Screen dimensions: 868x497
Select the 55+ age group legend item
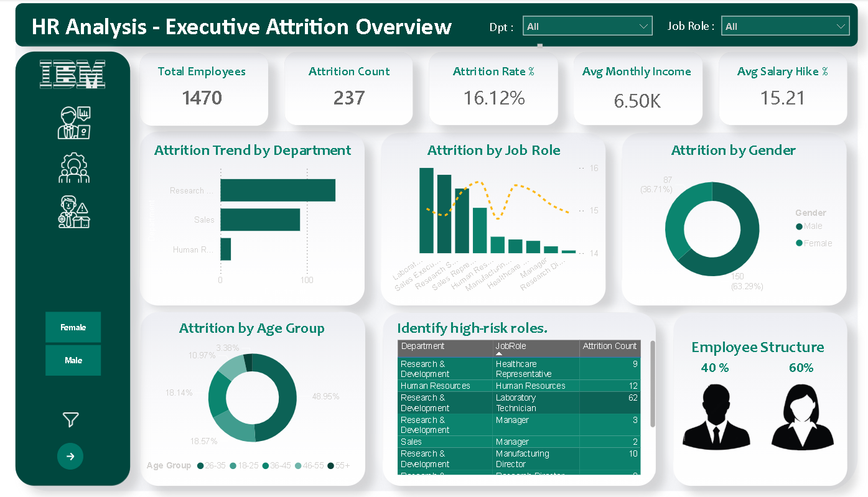(339, 465)
